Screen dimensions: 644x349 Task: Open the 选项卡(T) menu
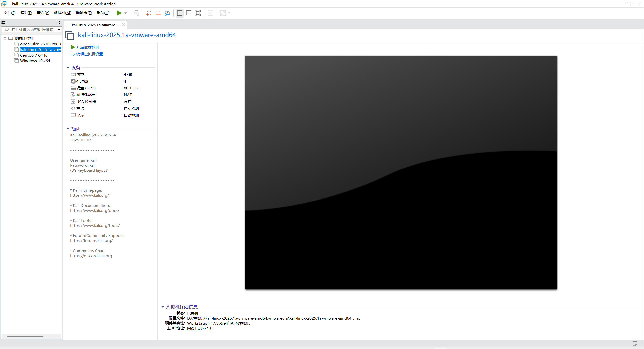pyautogui.click(x=84, y=13)
